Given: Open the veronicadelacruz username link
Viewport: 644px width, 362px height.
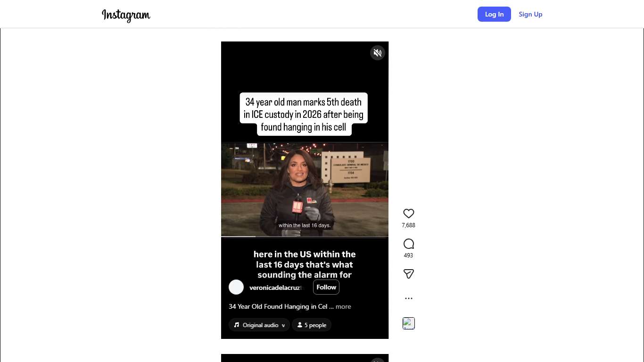Looking at the screenshot, I should (x=276, y=288).
